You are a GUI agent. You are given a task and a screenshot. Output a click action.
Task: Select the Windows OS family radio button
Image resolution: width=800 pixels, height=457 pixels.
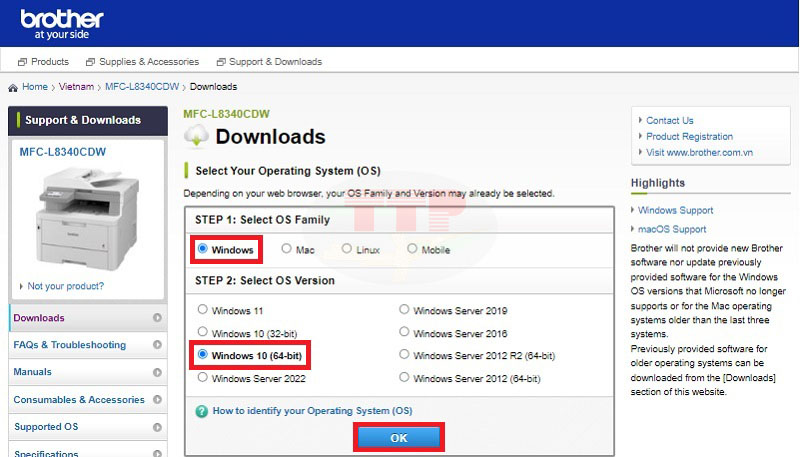(203, 248)
